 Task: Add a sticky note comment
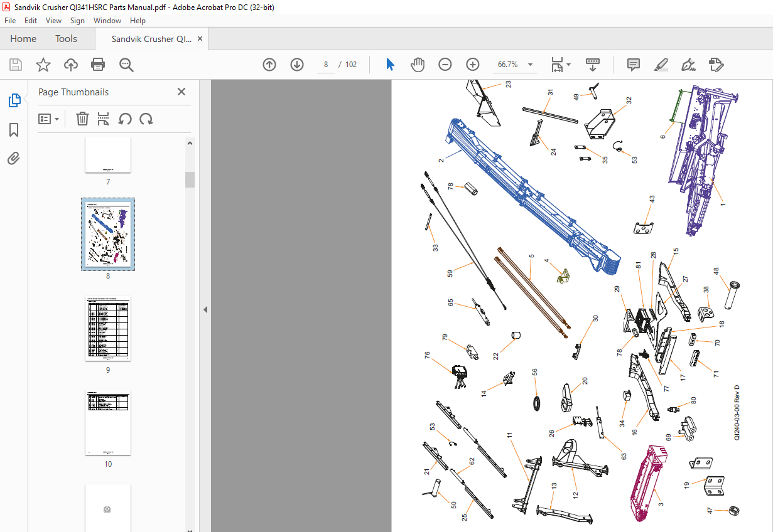click(x=634, y=65)
